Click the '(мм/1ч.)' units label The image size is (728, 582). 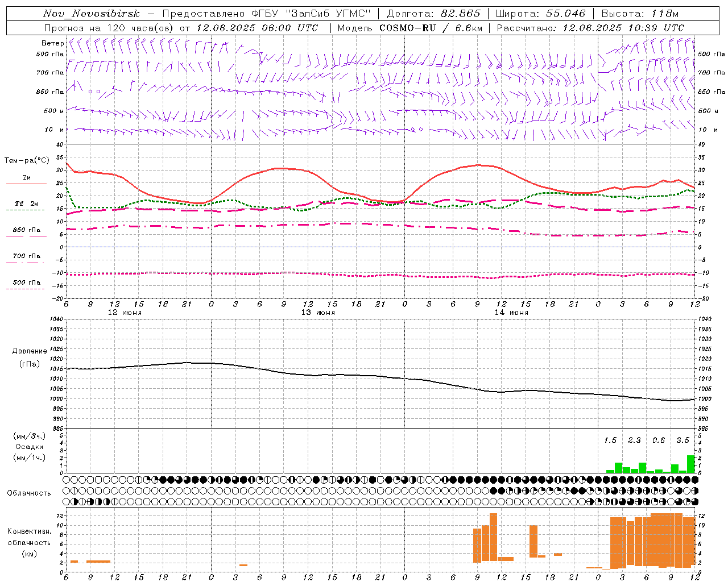(x=30, y=458)
